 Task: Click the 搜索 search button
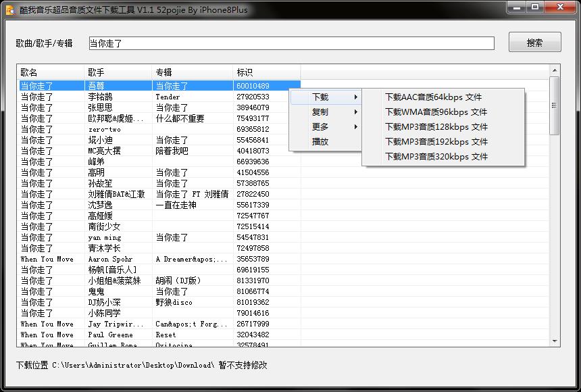pyautogui.click(x=534, y=43)
